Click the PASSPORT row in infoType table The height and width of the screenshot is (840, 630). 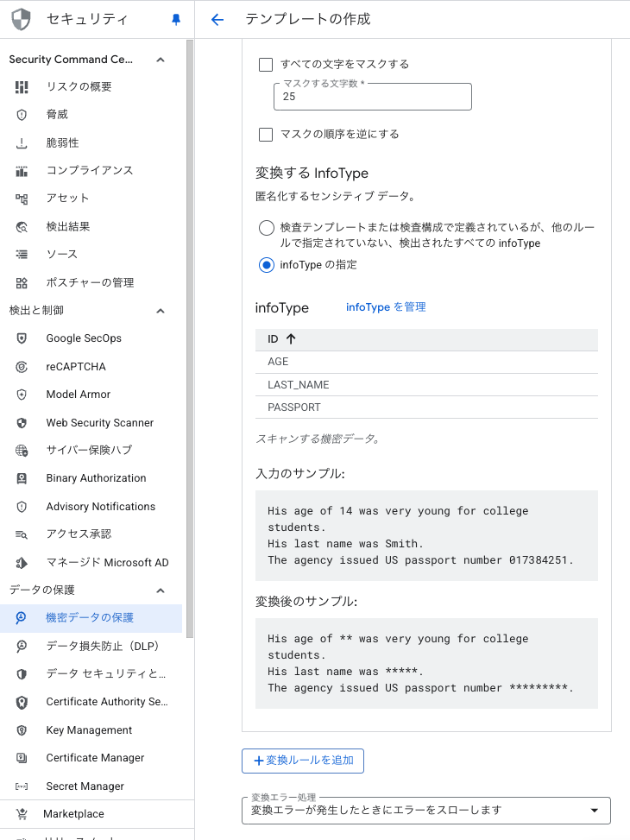pyautogui.click(x=426, y=407)
